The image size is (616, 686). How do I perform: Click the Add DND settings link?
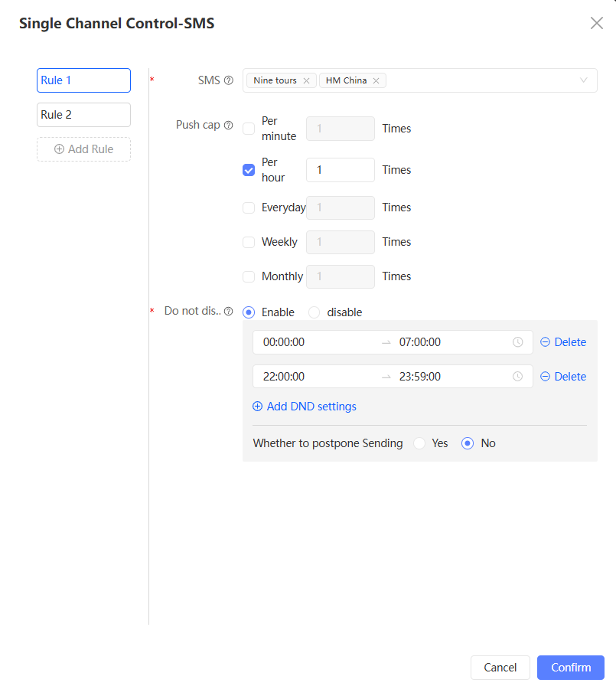click(x=305, y=407)
